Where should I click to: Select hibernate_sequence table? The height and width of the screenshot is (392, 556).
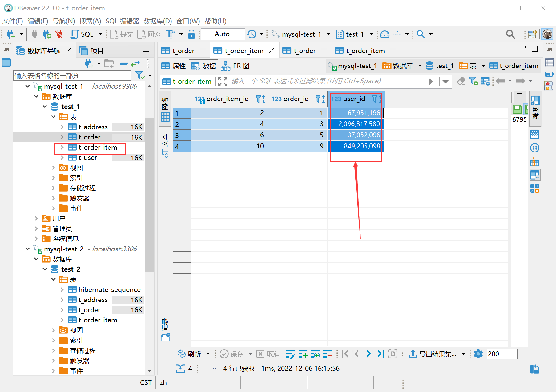109,289
